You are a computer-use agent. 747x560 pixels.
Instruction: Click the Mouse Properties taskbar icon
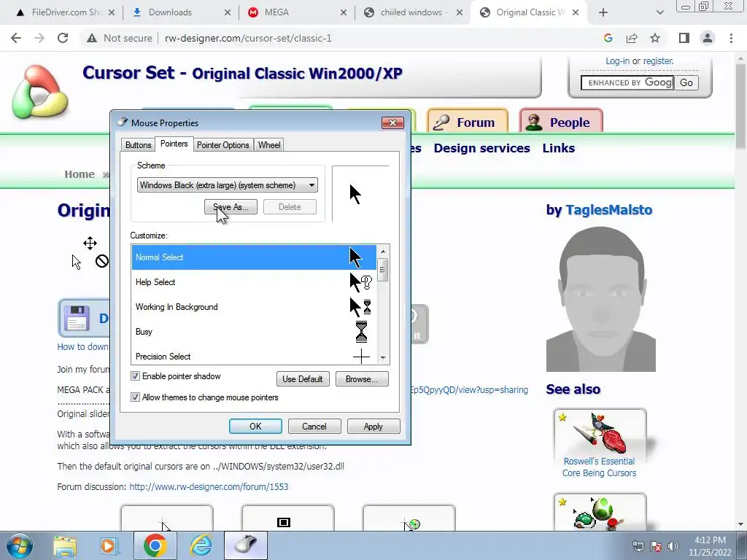(245, 545)
